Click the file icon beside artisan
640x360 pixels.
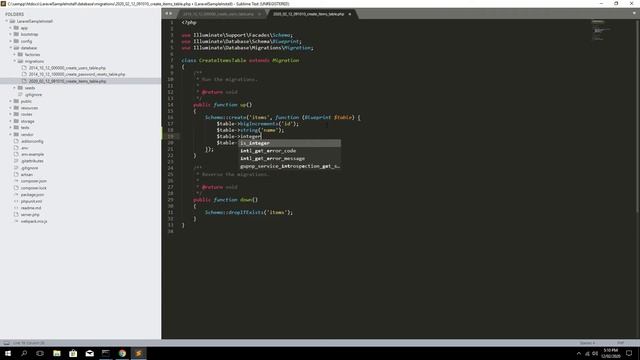[16, 174]
